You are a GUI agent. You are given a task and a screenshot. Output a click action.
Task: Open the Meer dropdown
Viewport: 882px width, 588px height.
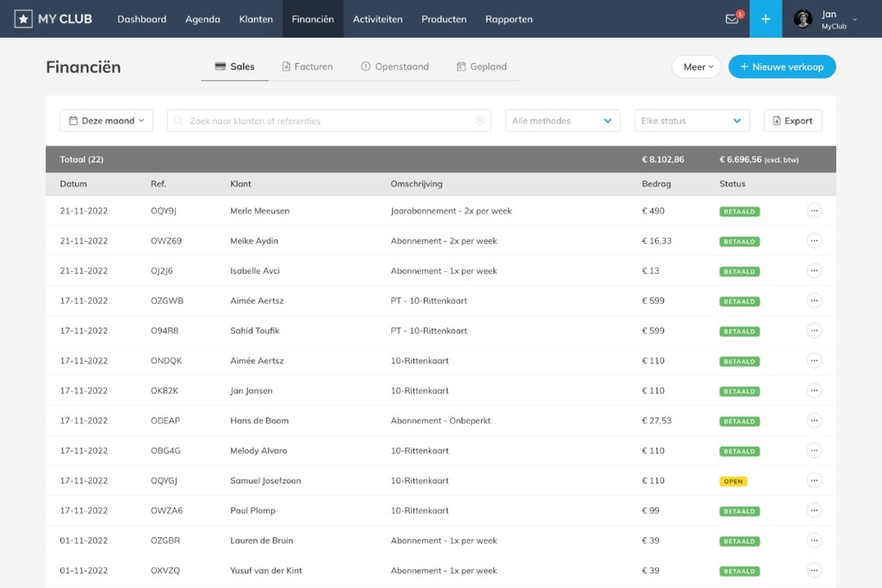(695, 65)
